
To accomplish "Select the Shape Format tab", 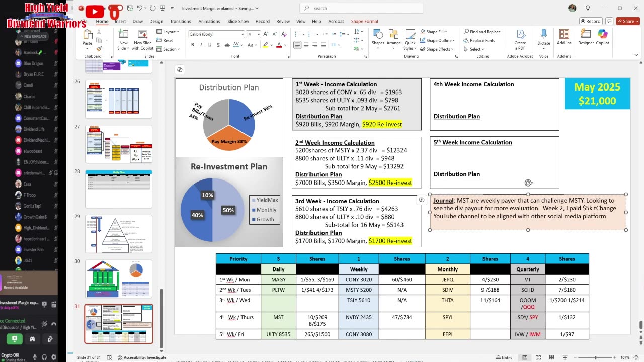I will [x=365, y=21].
